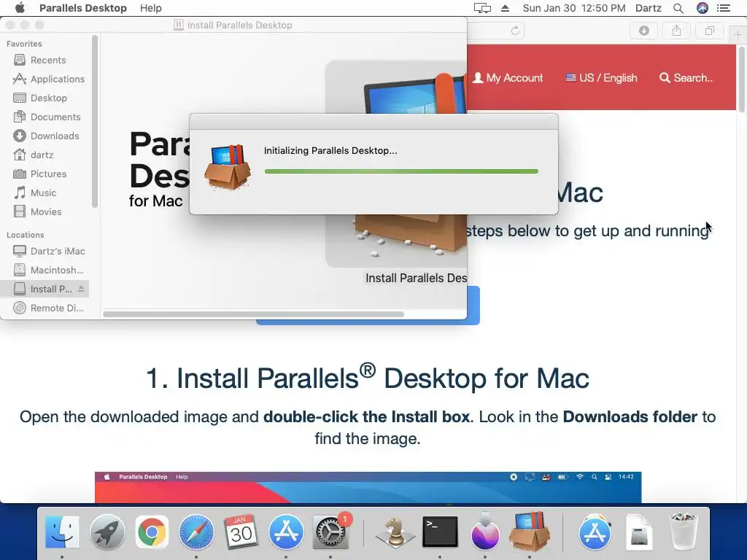Click the Finder sidebar vertical scrollbar

(94, 122)
